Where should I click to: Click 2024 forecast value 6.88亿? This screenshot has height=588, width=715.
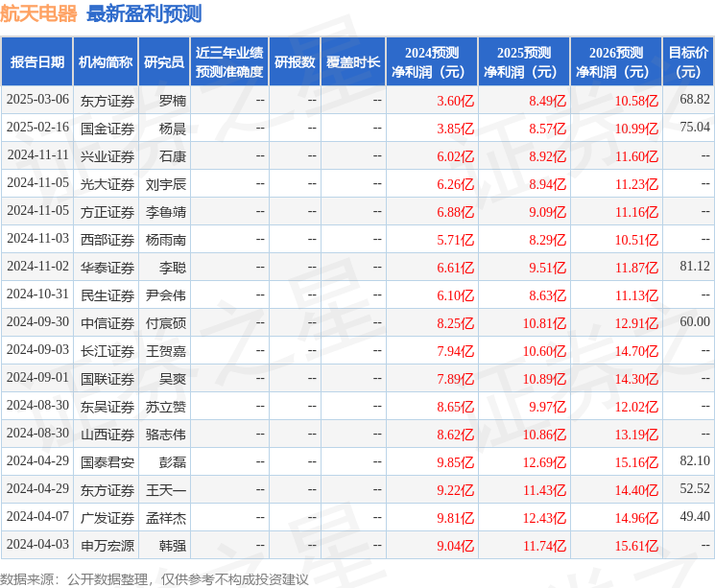point(456,212)
